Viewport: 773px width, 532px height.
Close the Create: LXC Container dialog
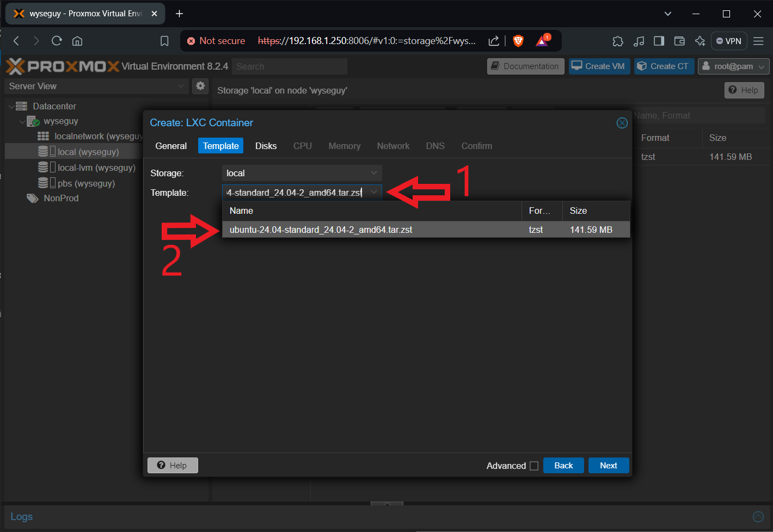622,123
